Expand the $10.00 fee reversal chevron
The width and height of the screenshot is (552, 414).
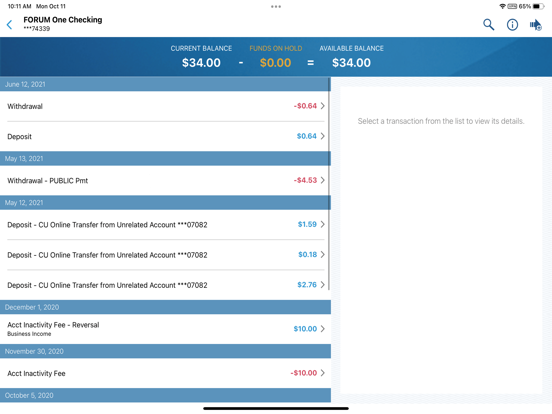322,329
